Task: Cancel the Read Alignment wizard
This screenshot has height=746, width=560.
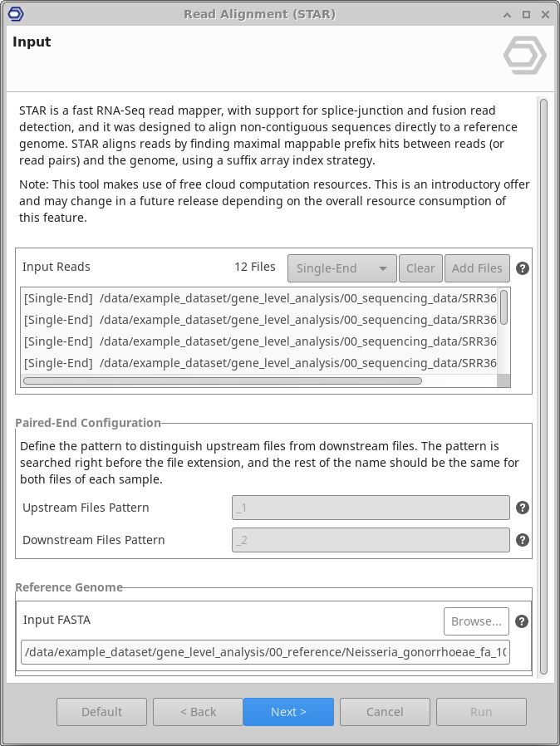Action: coord(385,712)
